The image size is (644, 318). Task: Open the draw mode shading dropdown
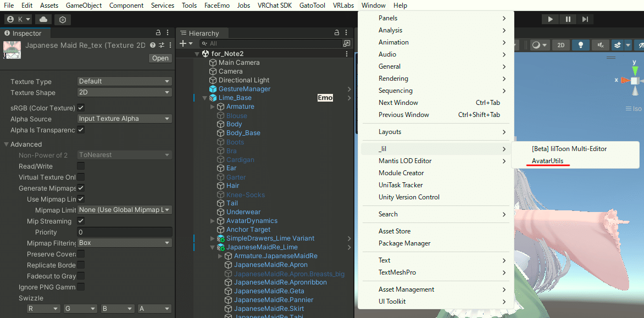coord(540,45)
